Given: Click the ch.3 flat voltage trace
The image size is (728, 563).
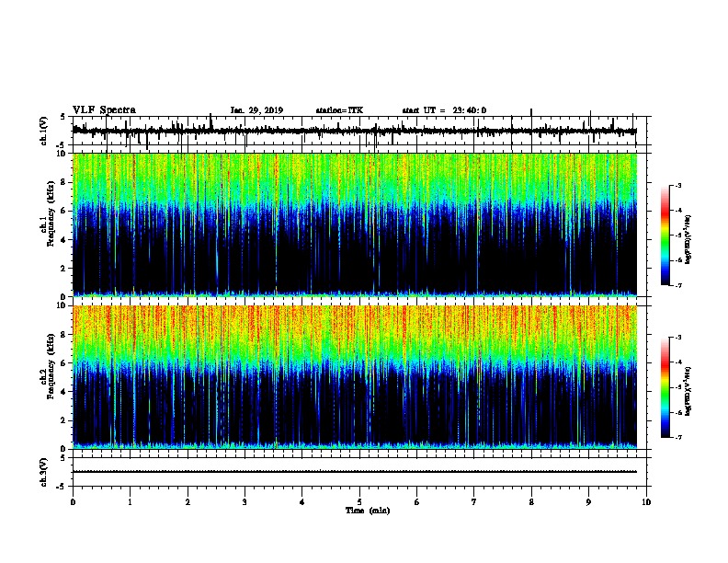Looking at the screenshot, I should (x=355, y=472).
